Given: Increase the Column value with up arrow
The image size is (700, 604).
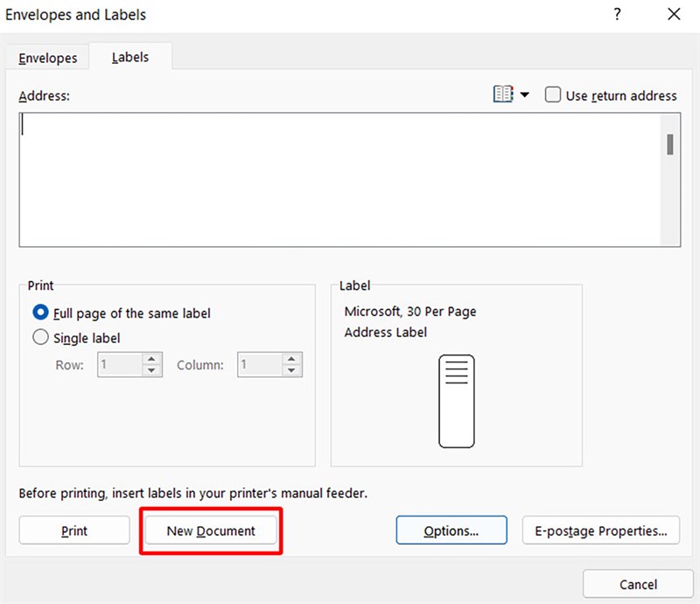Looking at the screenshot, I should point(292,359).
